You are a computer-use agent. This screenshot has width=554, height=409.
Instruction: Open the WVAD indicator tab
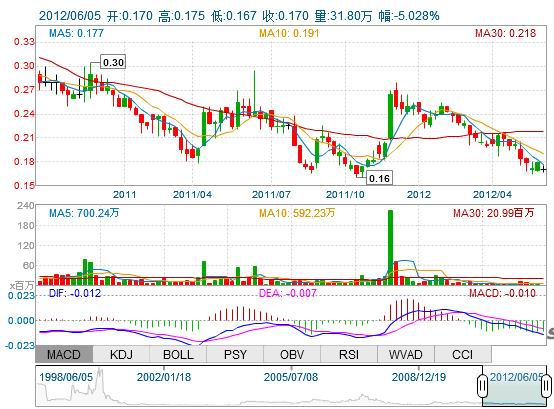click(406, 354)
